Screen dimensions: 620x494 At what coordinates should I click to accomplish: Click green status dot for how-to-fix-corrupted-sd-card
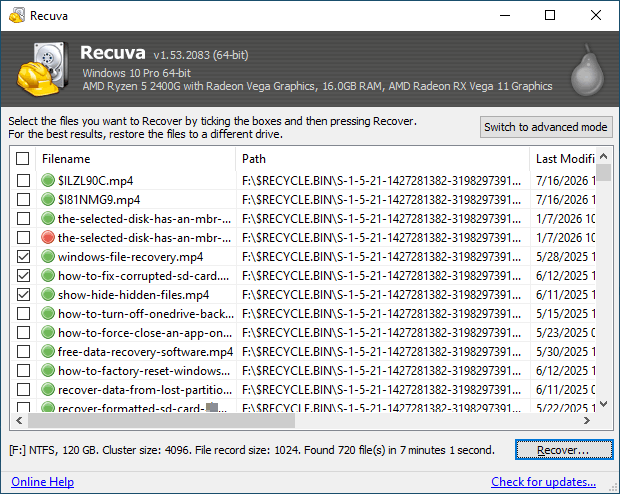point(48,275)
